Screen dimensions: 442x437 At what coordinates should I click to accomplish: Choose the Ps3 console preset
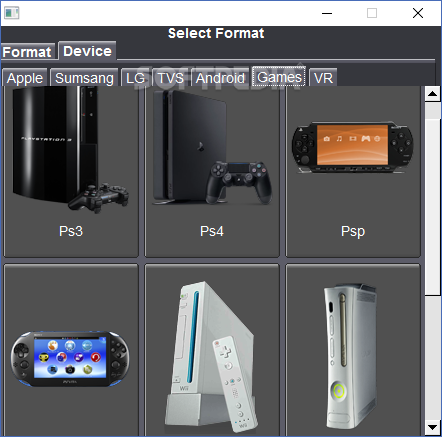point(71,171)
